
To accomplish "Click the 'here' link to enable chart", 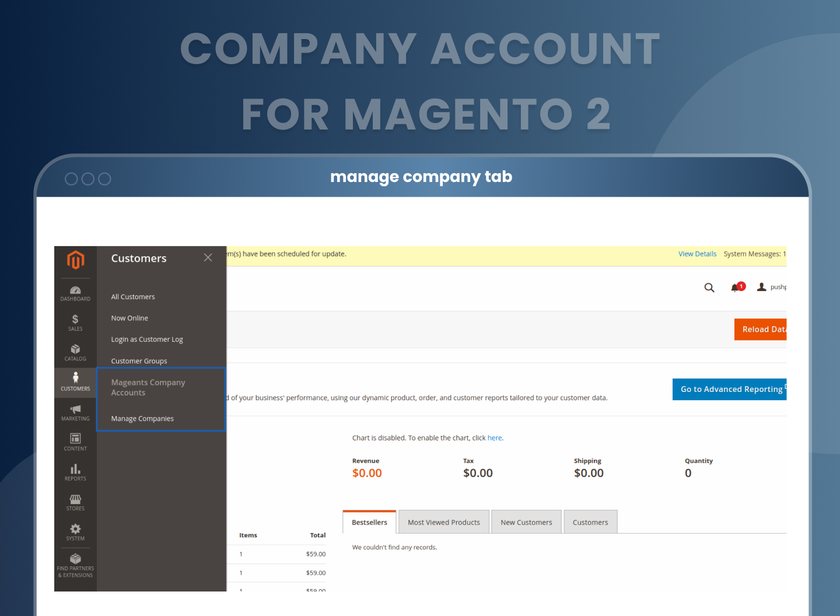I will [x=495, y=438].
